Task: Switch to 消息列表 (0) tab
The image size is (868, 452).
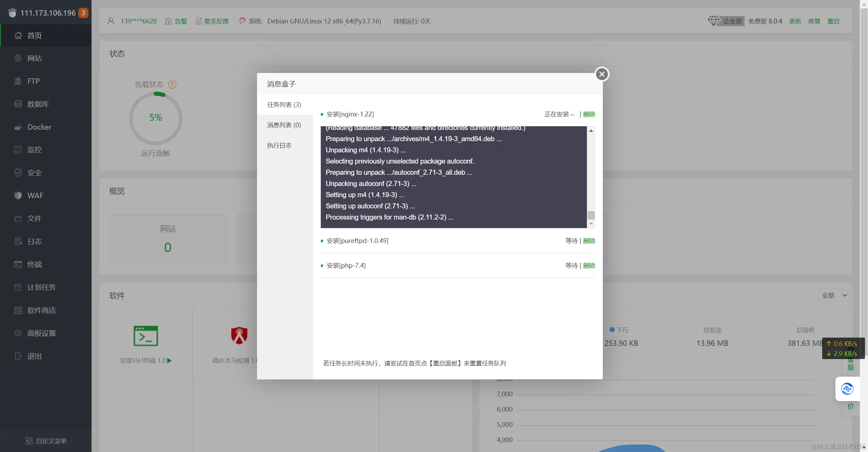Action: point(284,125)
